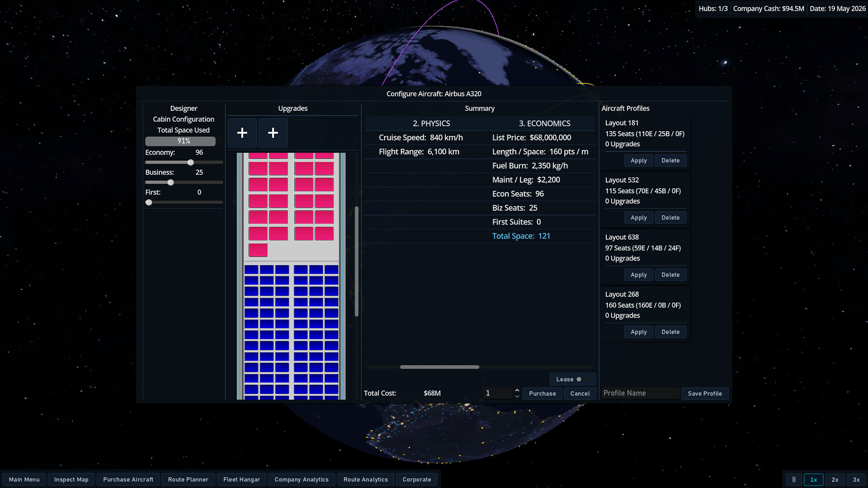Increase purchase quantity with up arrow
868x488 pixels.
click(517, 390)
